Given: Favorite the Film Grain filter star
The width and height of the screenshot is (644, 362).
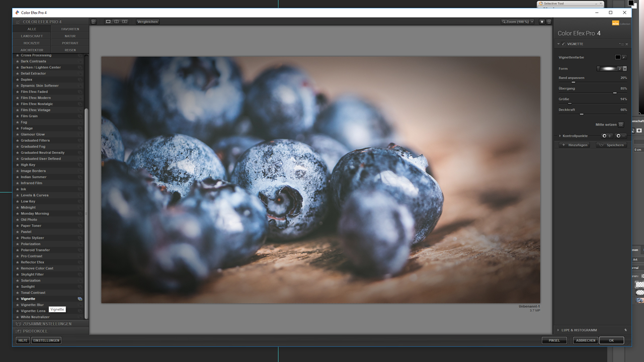Looking at the screenshot, I should tap(18, 116).
